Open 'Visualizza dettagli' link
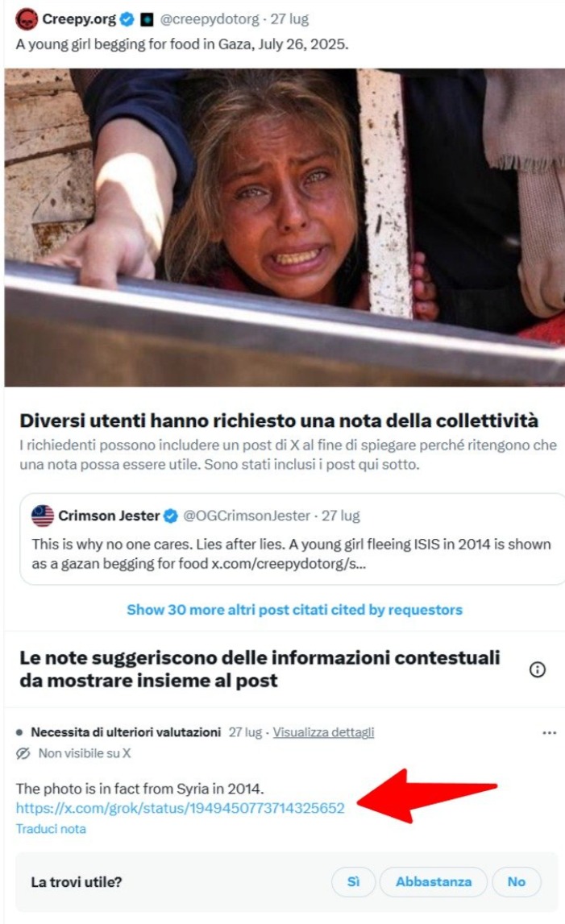This screenshot has height=924, width=565. coord(323,732)
